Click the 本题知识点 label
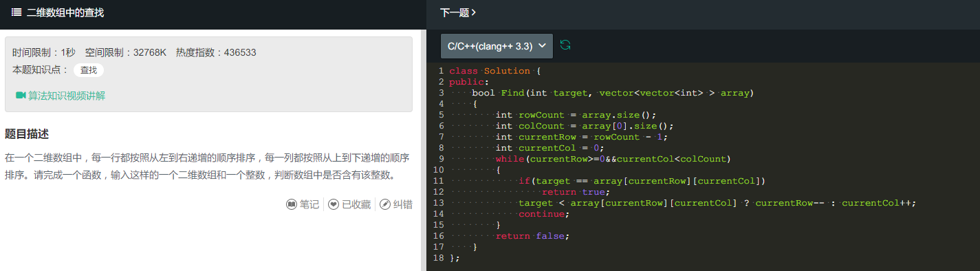This screenshot has height=271, width=980. point(41,69)
